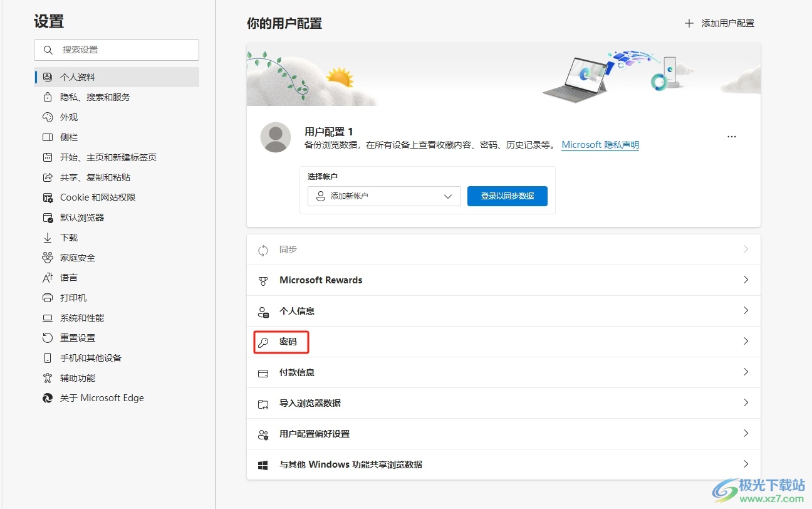Image resolution: width=812 pixels, height=509 pixels.
Task: Click the 用户配置 1 profile name text
Action: 329,132
